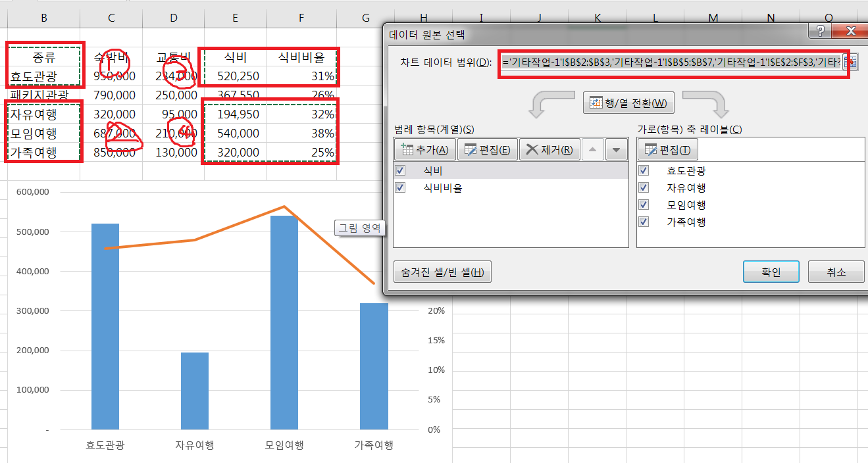Open 숨겨진 셀/빈 셀 settings
This screenshot has height=463, width=868.
coord(442,272)
